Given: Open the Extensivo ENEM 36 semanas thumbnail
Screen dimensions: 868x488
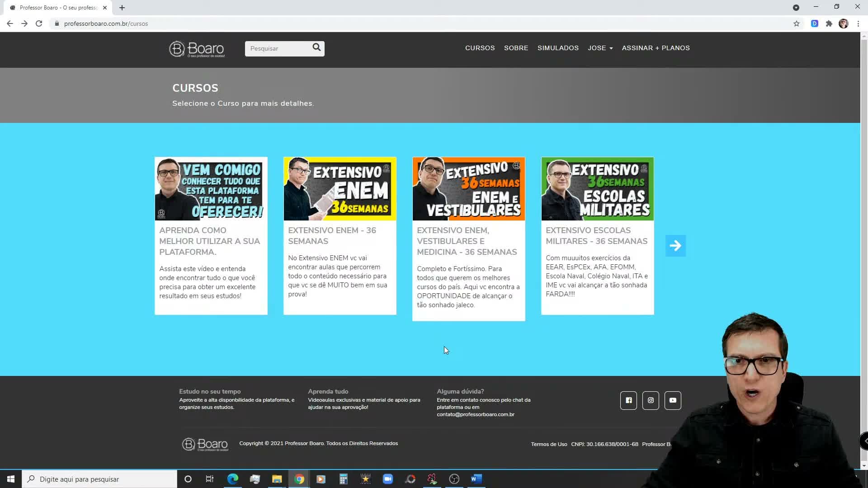Looking at the screenshot, I should 340,189.
